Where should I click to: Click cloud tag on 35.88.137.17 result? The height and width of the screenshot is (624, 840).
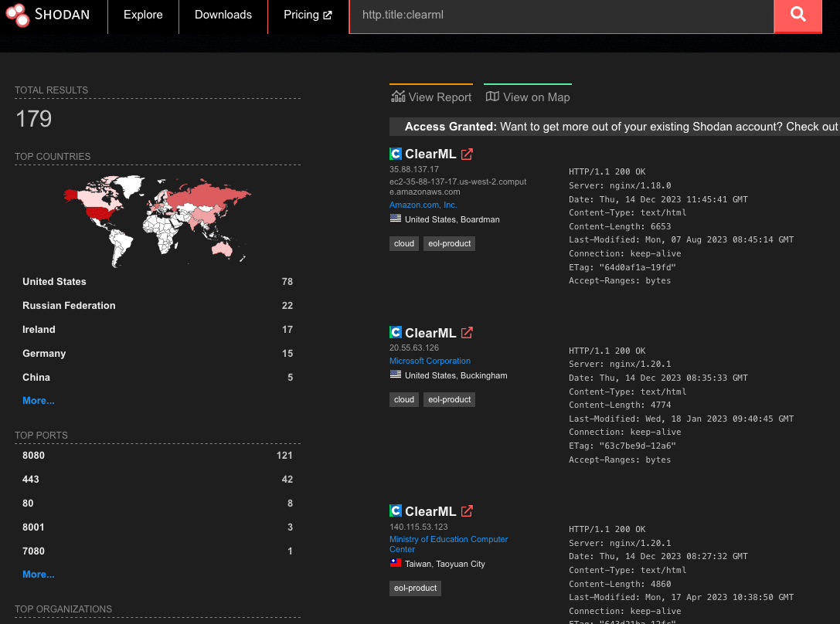pyautogui.click(x=404, y=243)
